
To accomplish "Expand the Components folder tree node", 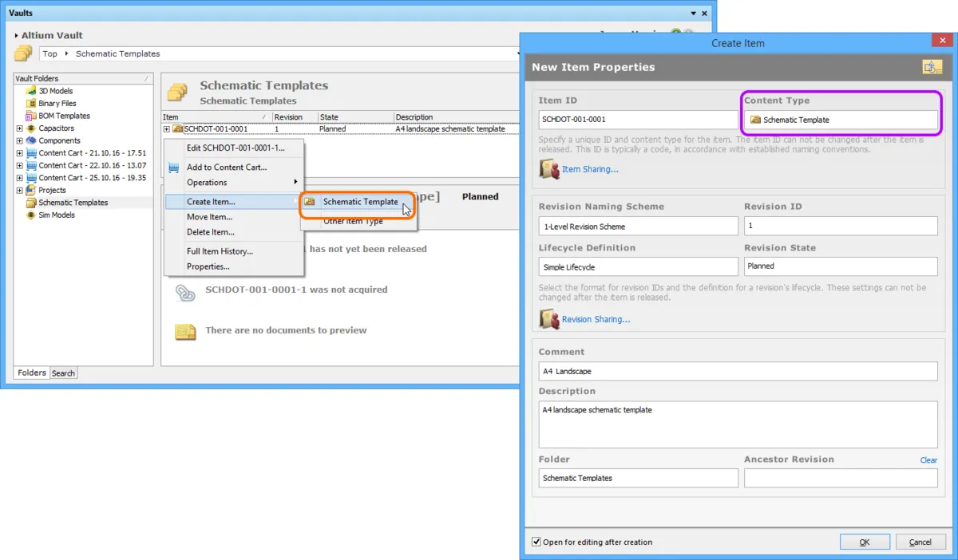I will [x=20, y=140].
